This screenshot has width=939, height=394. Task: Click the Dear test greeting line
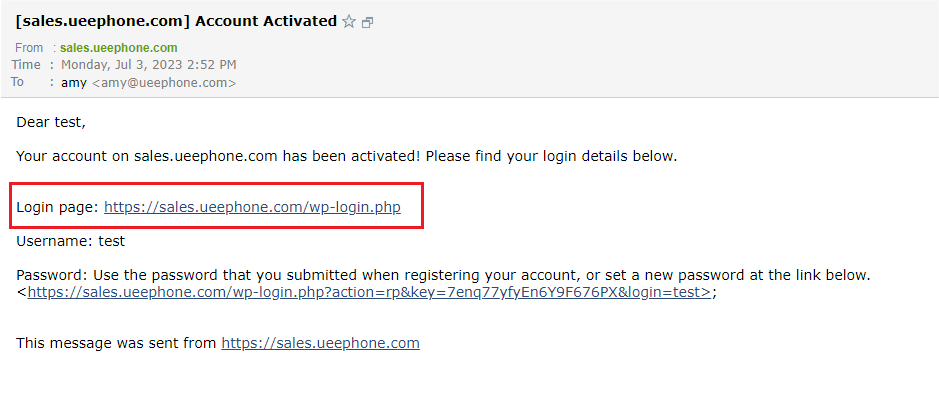(x=51, y=122)
